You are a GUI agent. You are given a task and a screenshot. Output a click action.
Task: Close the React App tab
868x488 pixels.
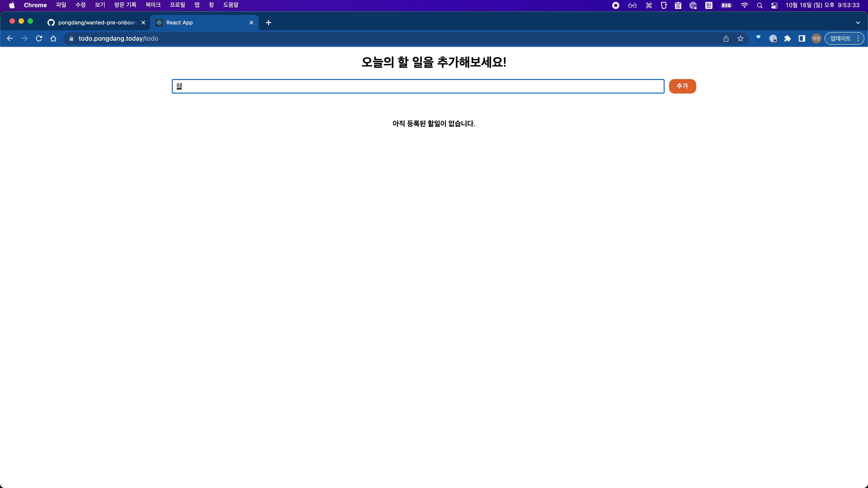coord(251,23)
